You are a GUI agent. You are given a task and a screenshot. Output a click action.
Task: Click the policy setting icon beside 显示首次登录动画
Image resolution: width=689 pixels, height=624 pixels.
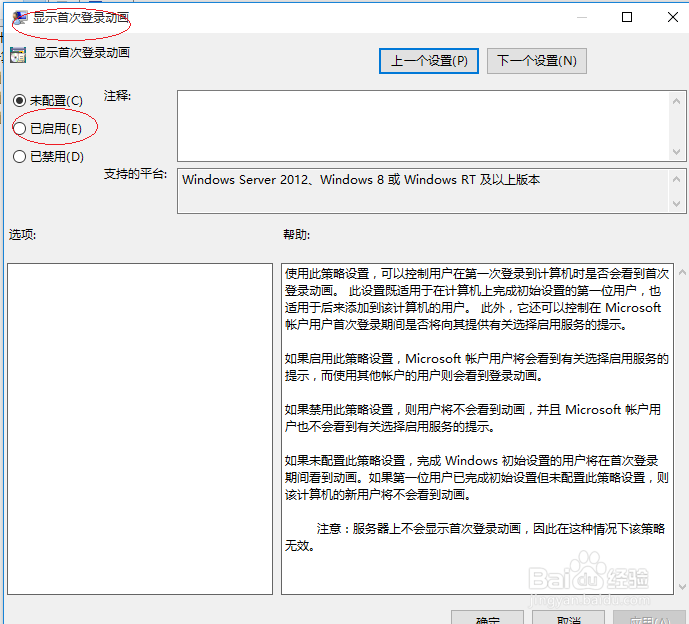18,54
